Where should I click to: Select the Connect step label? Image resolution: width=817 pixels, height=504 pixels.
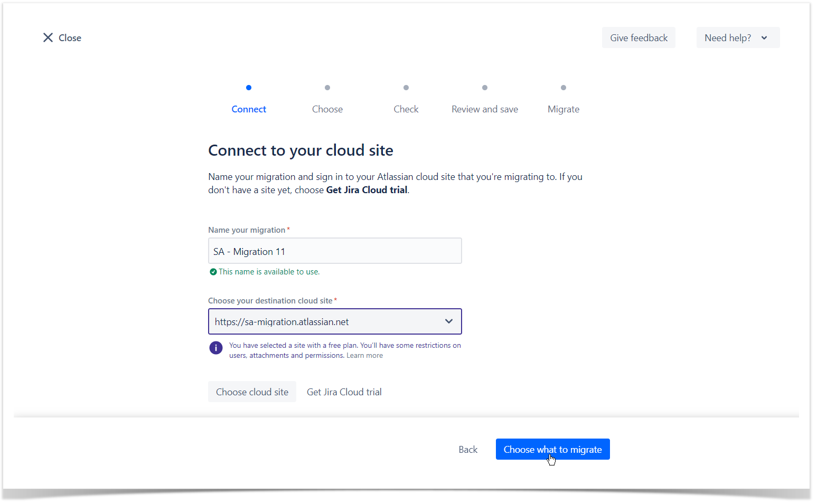[249, 109]
